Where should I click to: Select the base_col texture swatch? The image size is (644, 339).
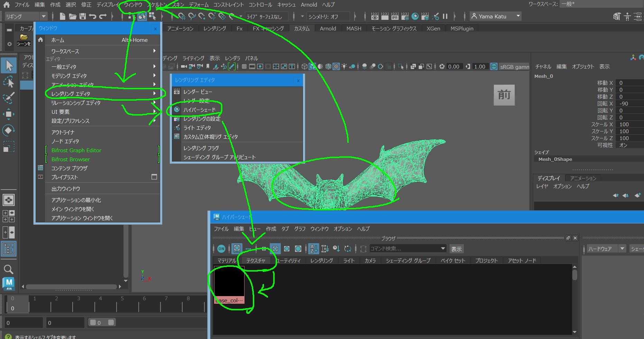tap(229, 285)
